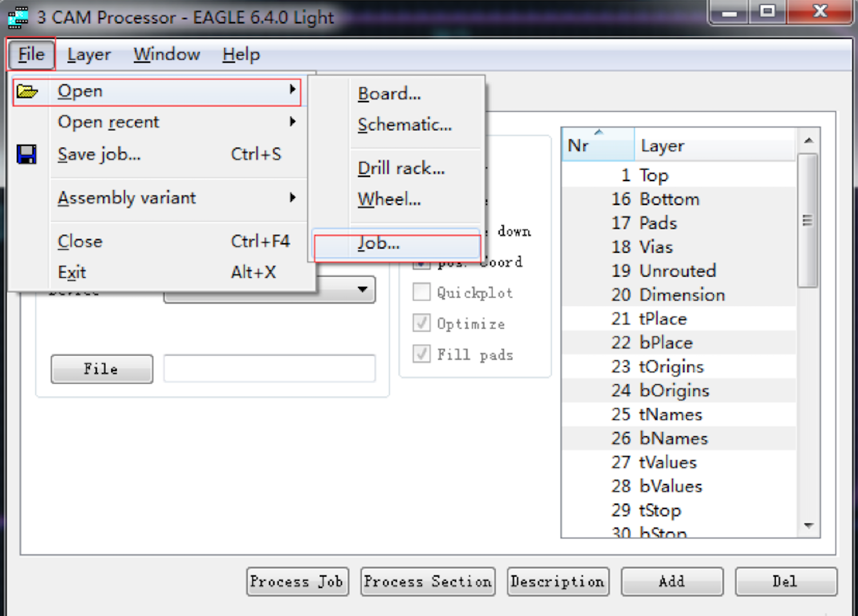Viewport: 858px width, 616px height.
Task: Choose Drill rack... in the Open submenu
Action: [397, 169]
